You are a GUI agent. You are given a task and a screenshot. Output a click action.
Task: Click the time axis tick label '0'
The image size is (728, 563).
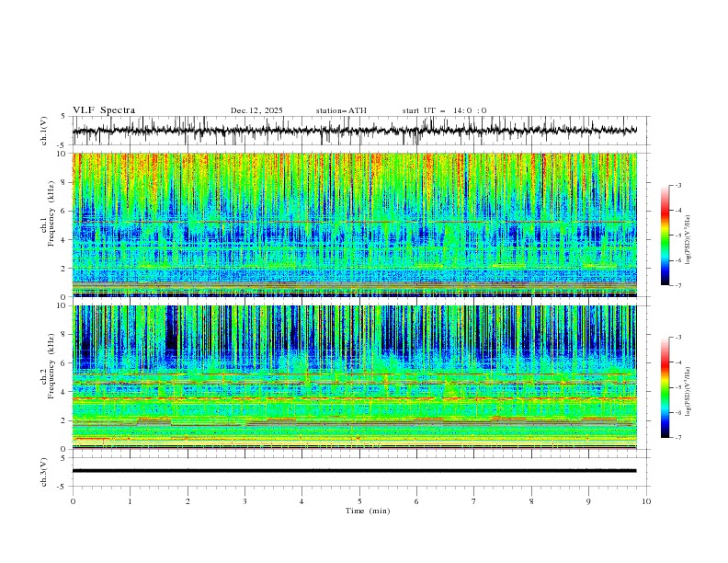pyautogui.click(x=73, y=501)
